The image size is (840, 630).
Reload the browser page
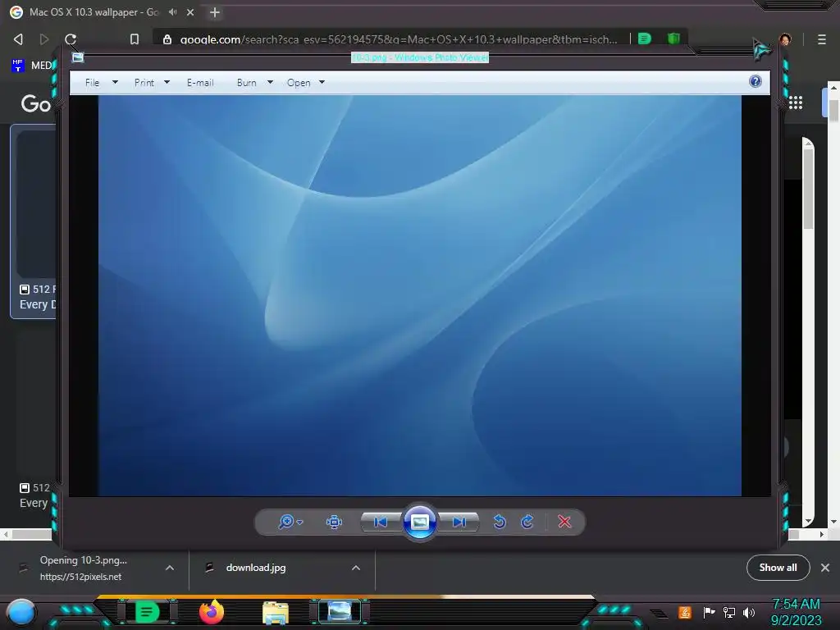coord(71,39)
